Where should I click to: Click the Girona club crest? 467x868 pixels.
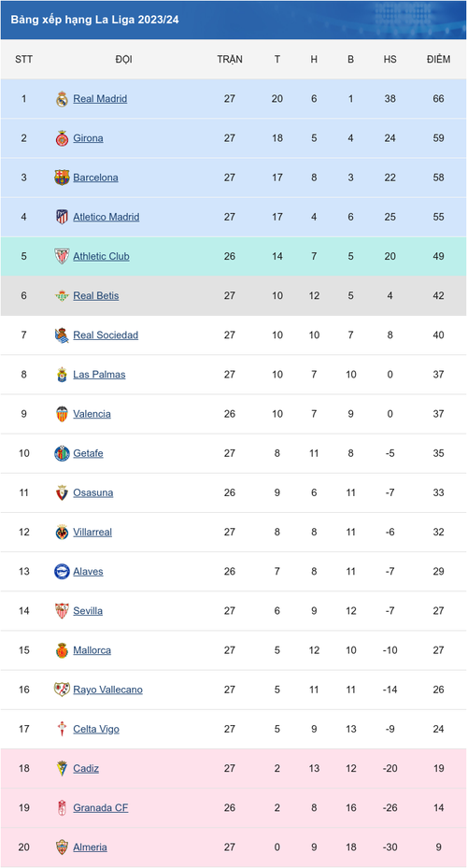click(x=62, y=138)
